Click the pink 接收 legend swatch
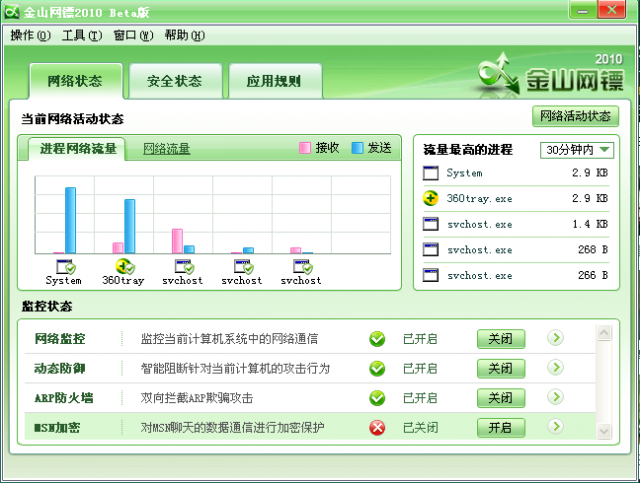This screenshot has width=640, height=483. coord(305,148)
